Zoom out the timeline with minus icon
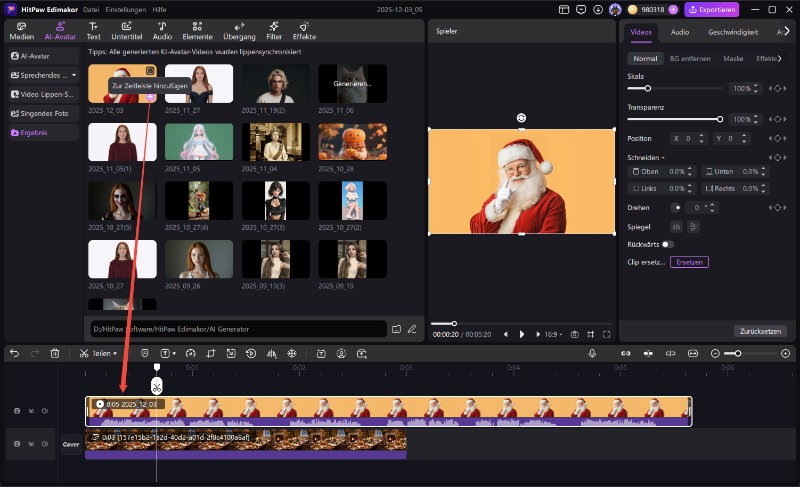The image size is (800, 487). pyautogui.click(x=715, y=353)
